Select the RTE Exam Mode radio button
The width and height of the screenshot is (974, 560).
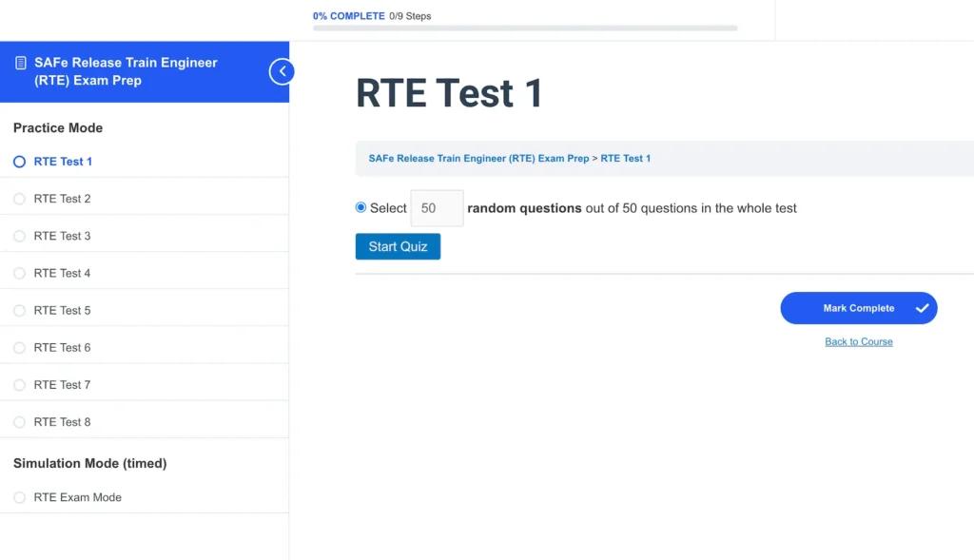(x=20, y=496)
